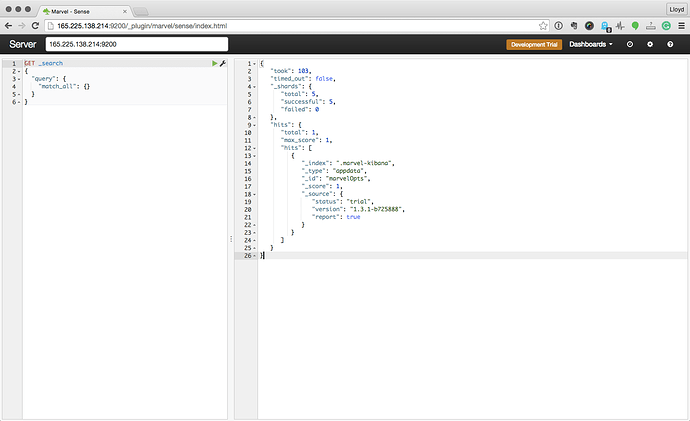Go forward with the browser forward arrow
690x421 pixels.
click(x=22, y=26)
